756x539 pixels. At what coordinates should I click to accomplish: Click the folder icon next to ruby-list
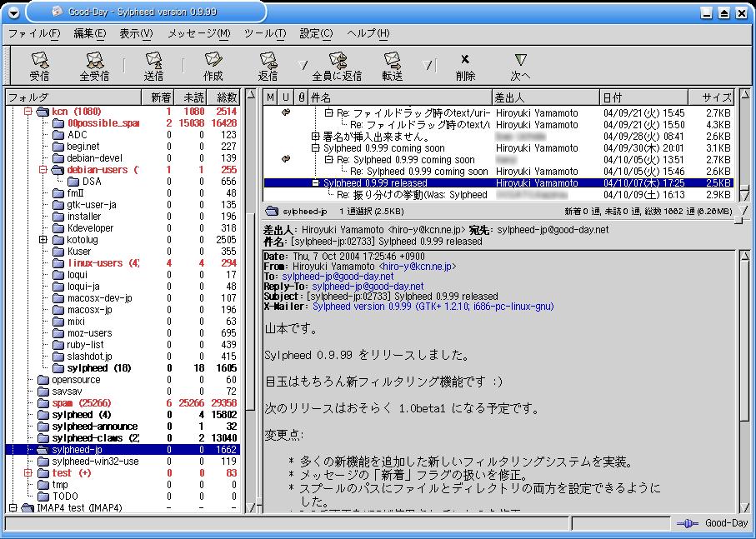58,345
